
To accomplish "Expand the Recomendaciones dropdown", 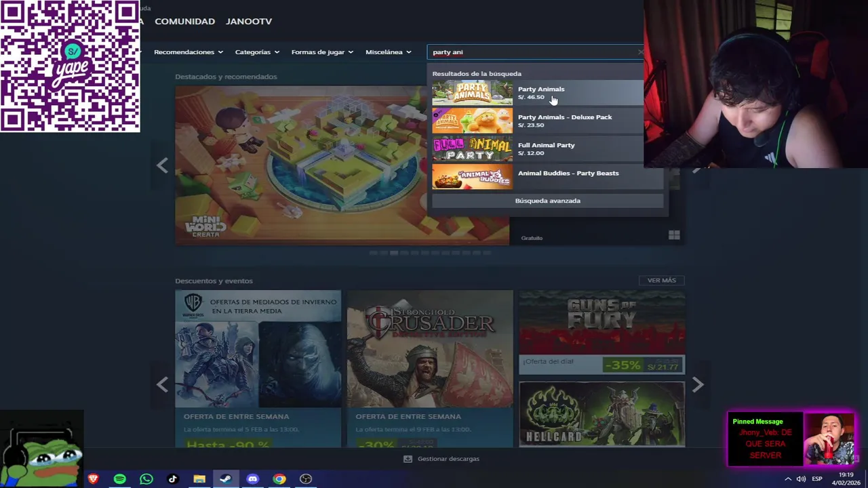I will pyautogui.click(x=187, y=52).
